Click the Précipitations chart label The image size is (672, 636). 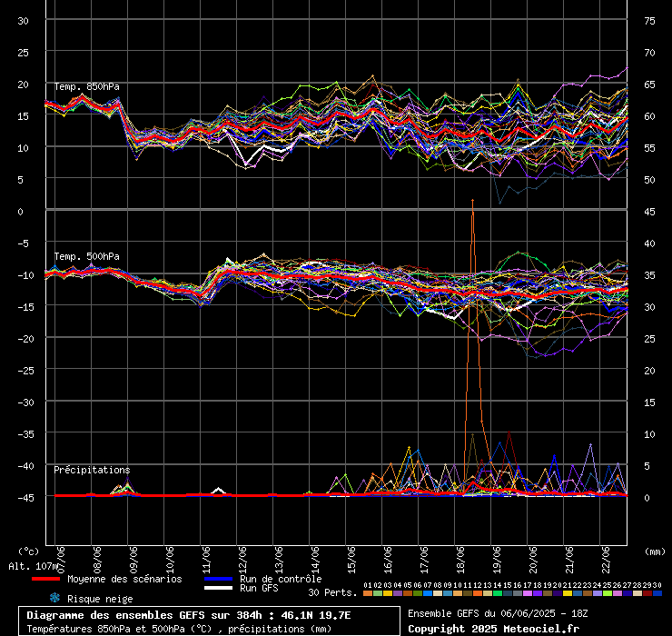pyautogui.click(x=92, y=470)
